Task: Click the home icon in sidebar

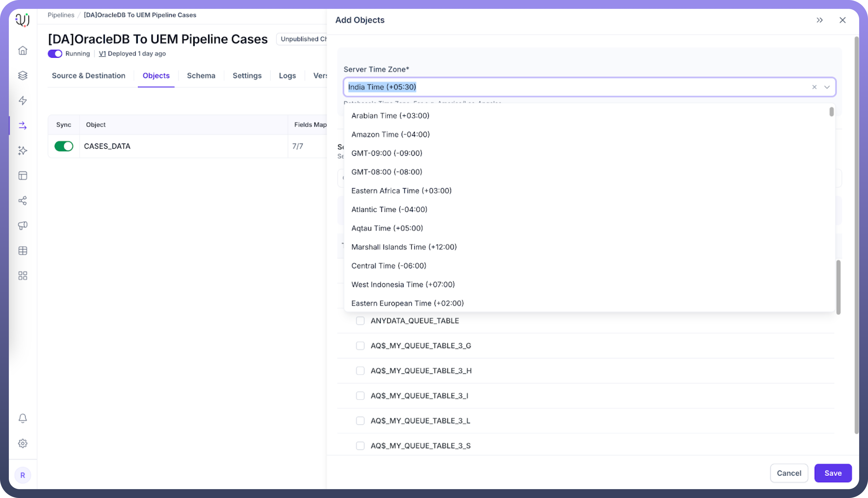Action: click(x=23, y=51)
